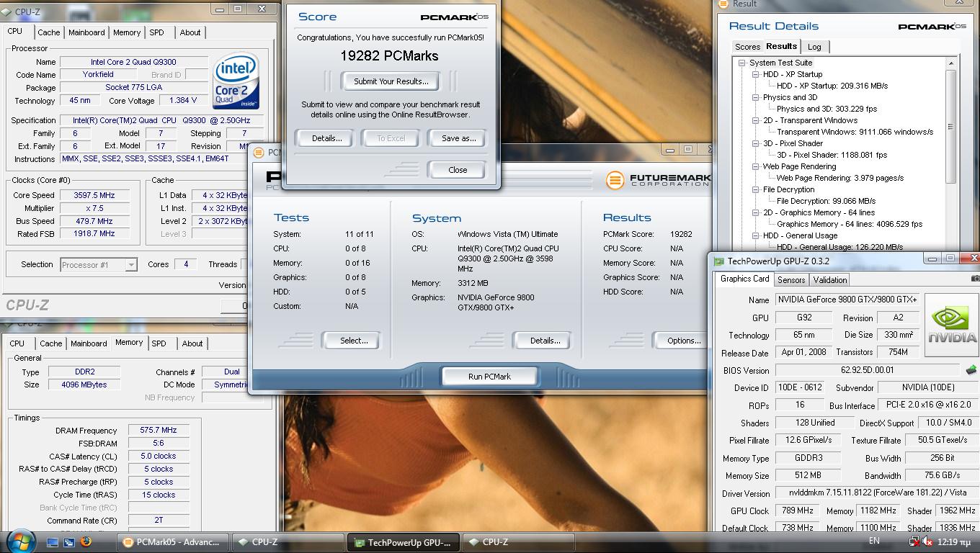The image size is (980, 553).
Task: Click the GPU-Z screenshot camera icon
Action: [x=975, y=279]
